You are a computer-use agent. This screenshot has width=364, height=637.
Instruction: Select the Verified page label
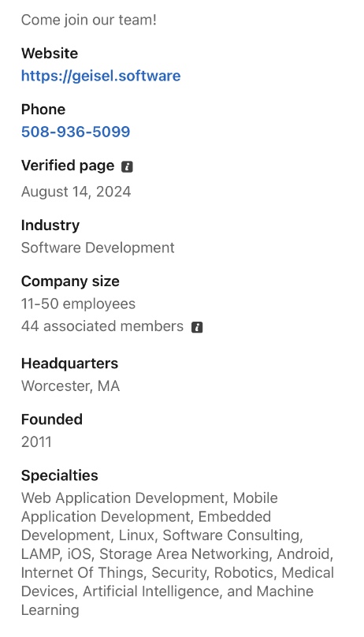pos(68,166)
